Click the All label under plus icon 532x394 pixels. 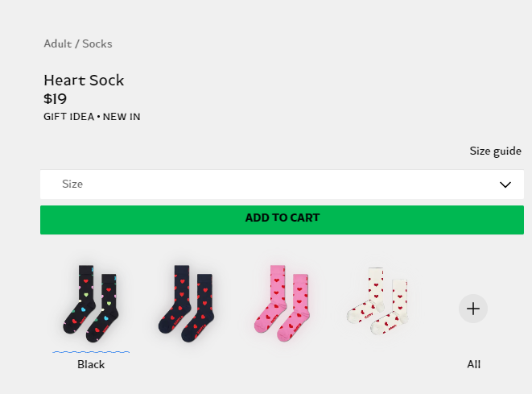coord(473,364)
